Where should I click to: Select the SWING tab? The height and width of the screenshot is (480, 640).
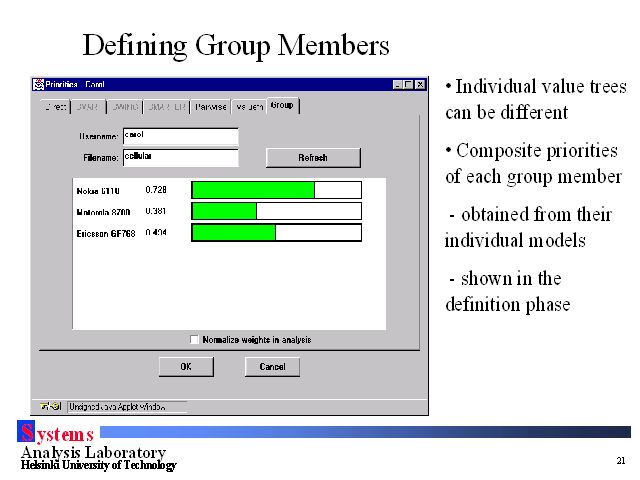[x=125, y=106]
